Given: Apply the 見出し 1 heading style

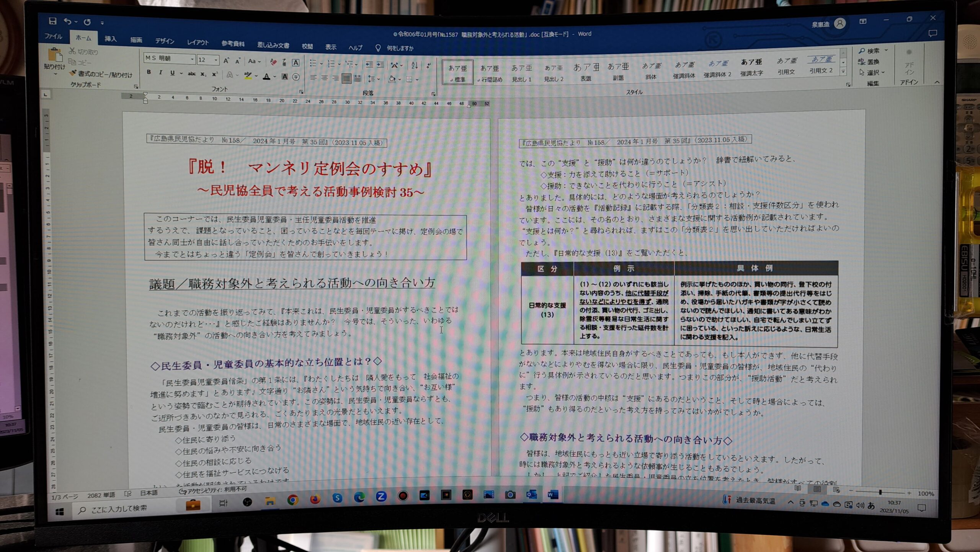Looking at the screenshot, I should [x=522, y=73].
